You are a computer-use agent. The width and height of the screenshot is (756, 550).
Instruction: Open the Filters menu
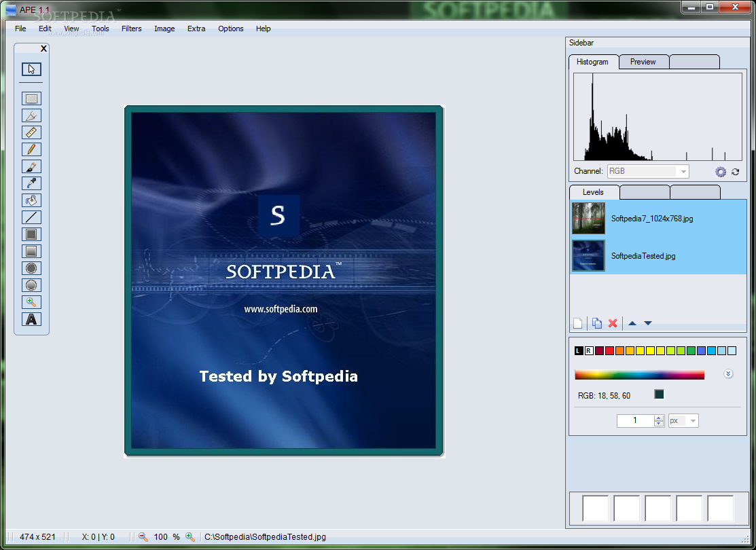[x=132, y=29]
